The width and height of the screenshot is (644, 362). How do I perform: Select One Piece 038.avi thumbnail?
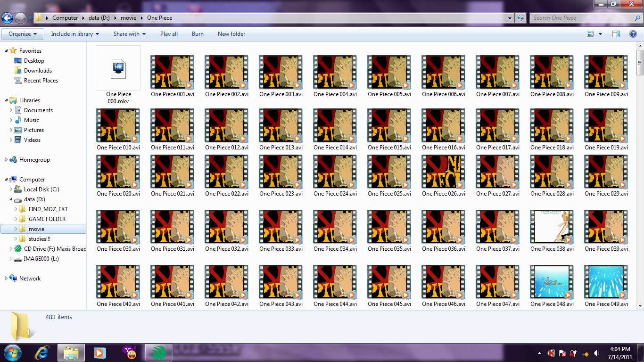point(552,227)
